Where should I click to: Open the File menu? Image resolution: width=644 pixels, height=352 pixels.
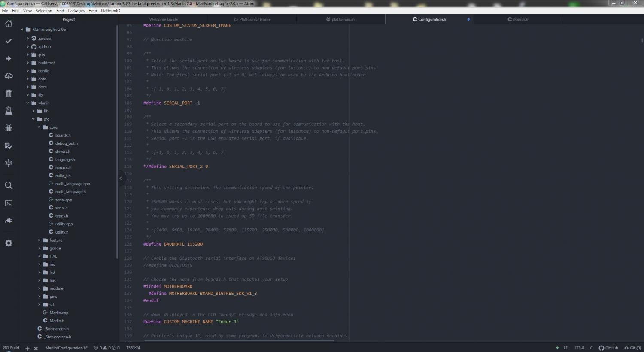5,11
